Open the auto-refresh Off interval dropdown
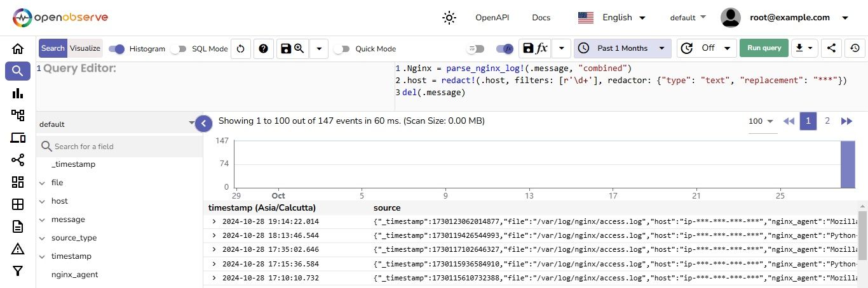Image resolution: width=868 pixels, height=288 pixels. [x=707, y=48]
